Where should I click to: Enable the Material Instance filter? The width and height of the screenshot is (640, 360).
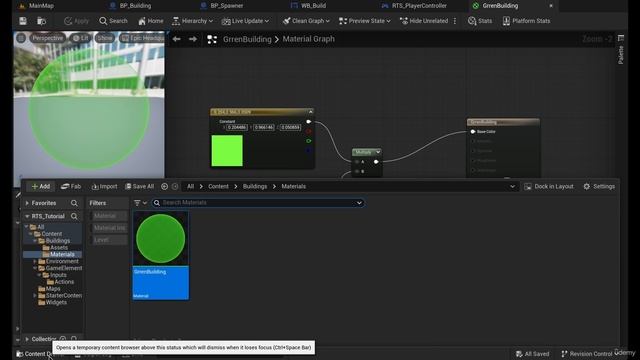[109, 228]
